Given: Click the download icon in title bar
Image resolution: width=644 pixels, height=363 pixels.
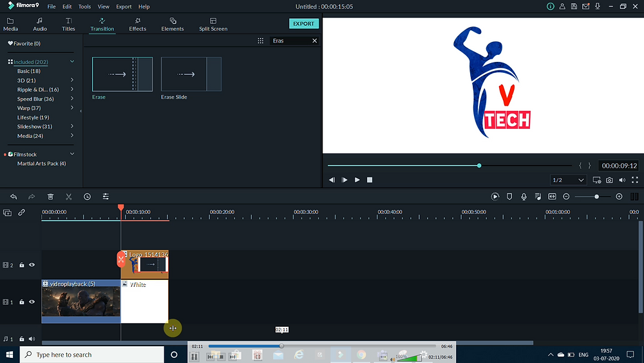Looking at the screenshot, I should tap(598, 6).
